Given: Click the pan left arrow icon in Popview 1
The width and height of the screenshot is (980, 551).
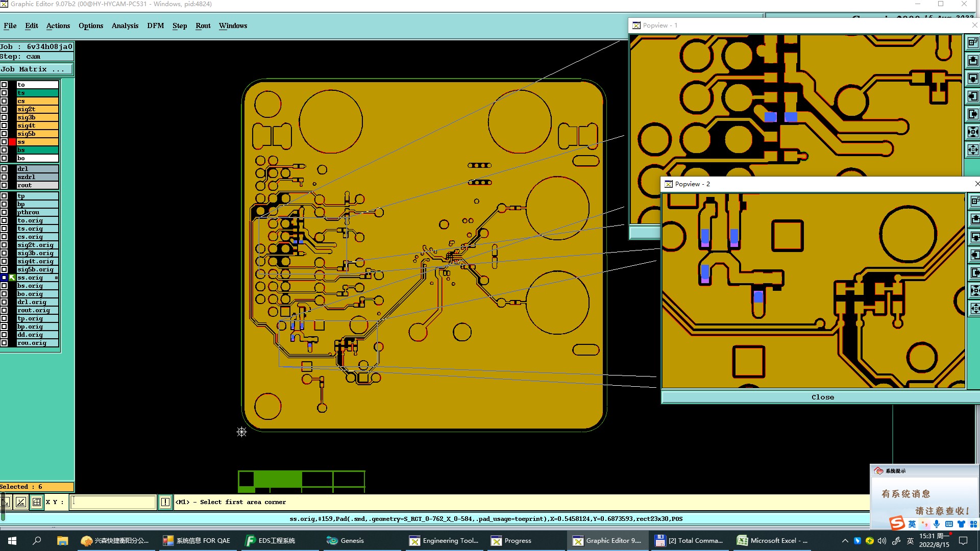Looking at the screenshot, I should click(973, 96).
